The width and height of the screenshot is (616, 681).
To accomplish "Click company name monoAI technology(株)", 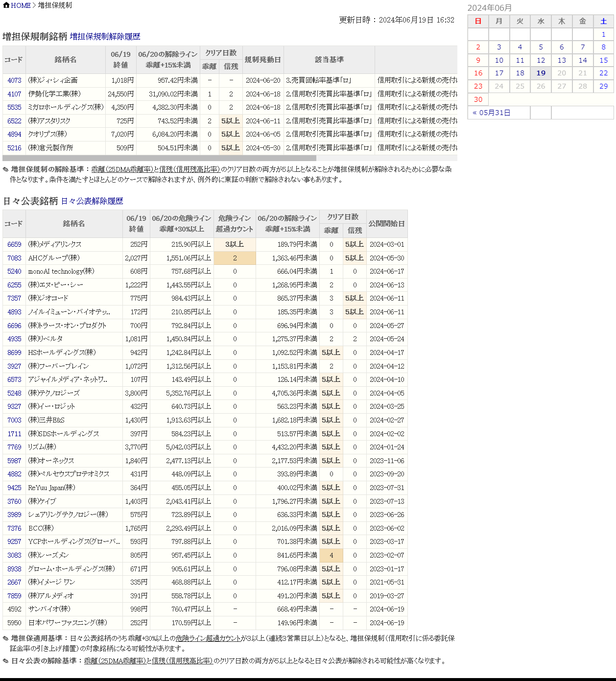I will (61, 271).
